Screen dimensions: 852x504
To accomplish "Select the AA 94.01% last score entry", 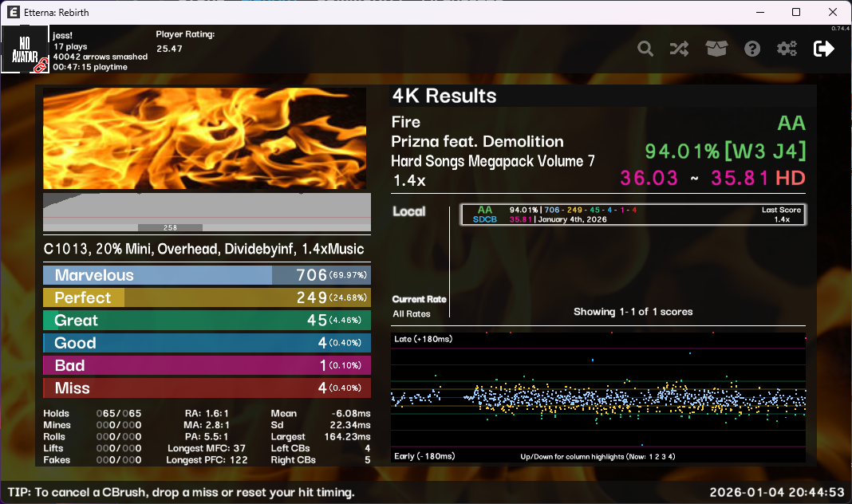I will click(632, 215).
